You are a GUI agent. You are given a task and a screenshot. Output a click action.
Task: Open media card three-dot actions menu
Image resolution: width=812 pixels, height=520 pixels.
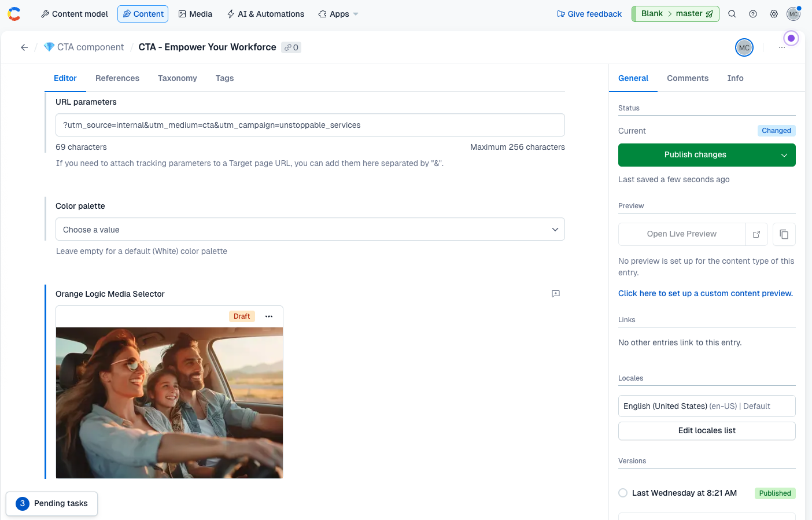pos(269,316)
